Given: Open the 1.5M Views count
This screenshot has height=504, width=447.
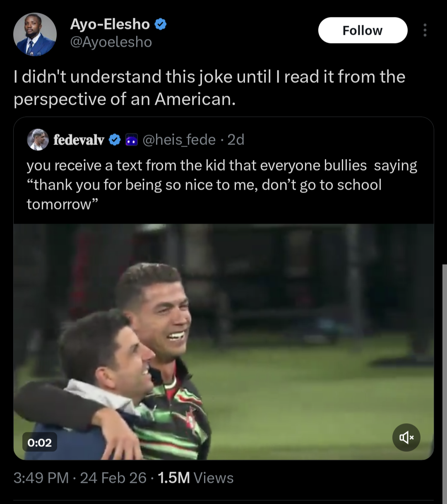Looking at the screenshot, I should [196, 478].
